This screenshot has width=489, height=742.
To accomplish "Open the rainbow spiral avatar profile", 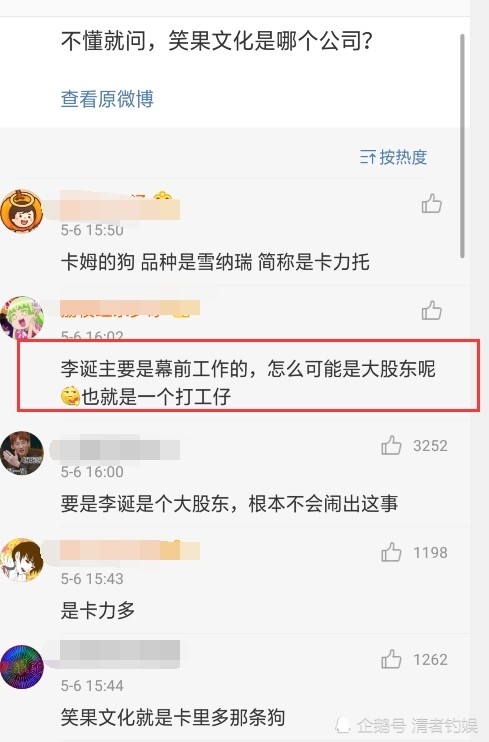I will click(x=22, y=667).
